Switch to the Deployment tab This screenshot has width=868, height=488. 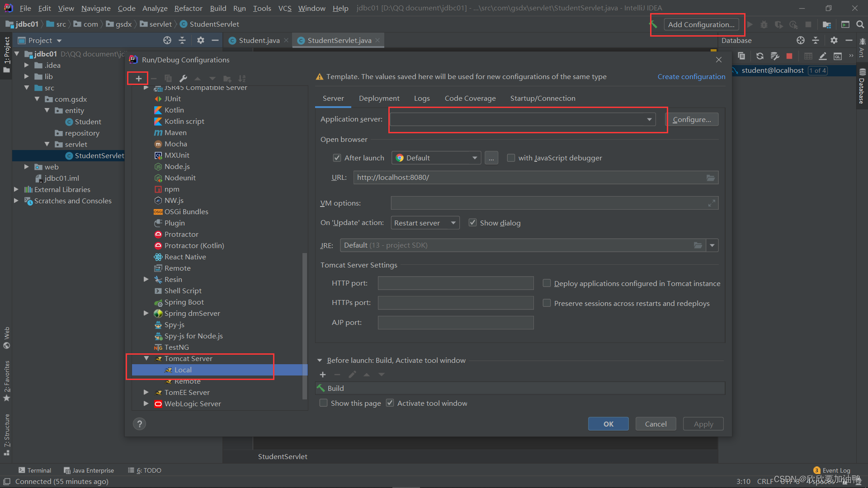click(379, 98)
